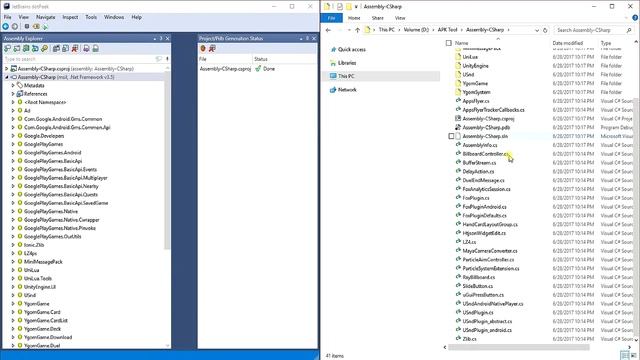The image size is (640, 360).
Task: Pin the Assembly Explorer panel
Action: [x=161, y=38]
